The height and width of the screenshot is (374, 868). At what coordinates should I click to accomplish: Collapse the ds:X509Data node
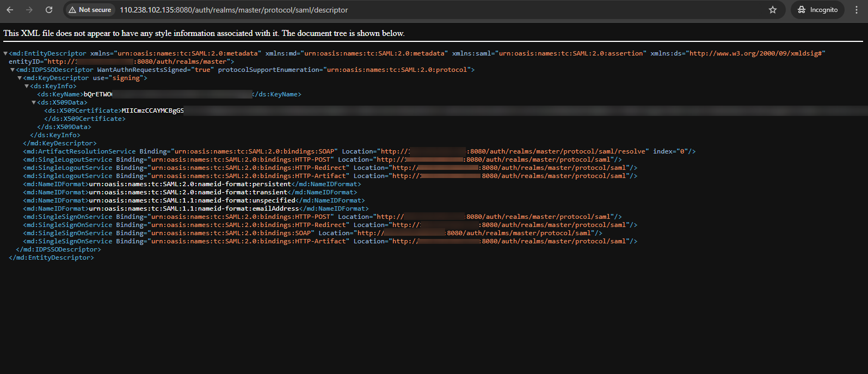(x=34, y=102)
